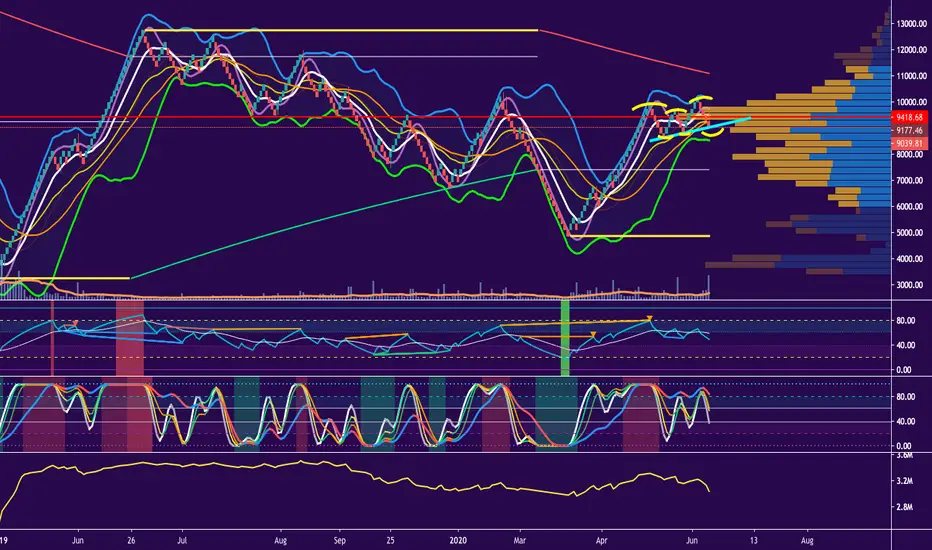The height and width of the screenshot is (550, 932).
Task: Select the 5000.00 price axis label
Action: (x=911, y=232)
